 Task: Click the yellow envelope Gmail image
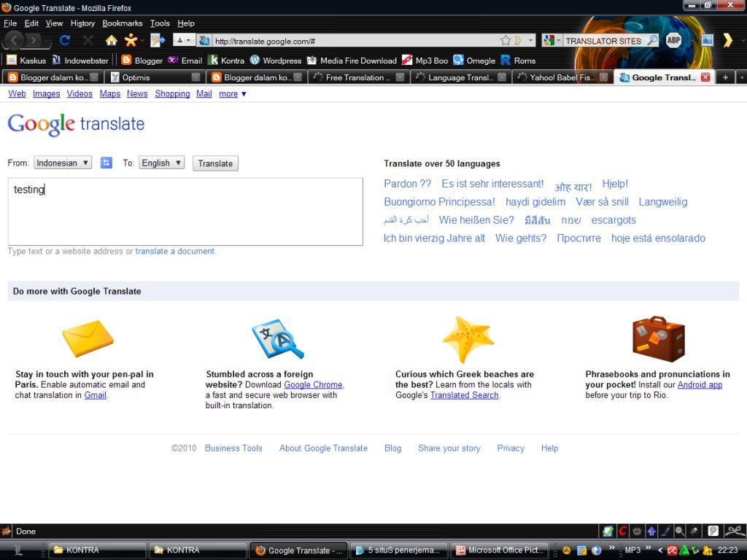pyautogui.click(x=88, y=338)
